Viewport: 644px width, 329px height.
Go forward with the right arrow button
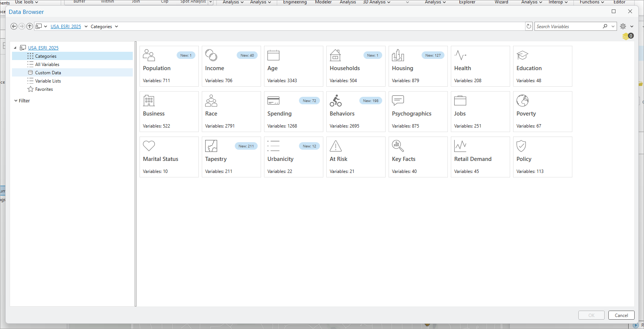pyautogui.click(x=22, y=26)
